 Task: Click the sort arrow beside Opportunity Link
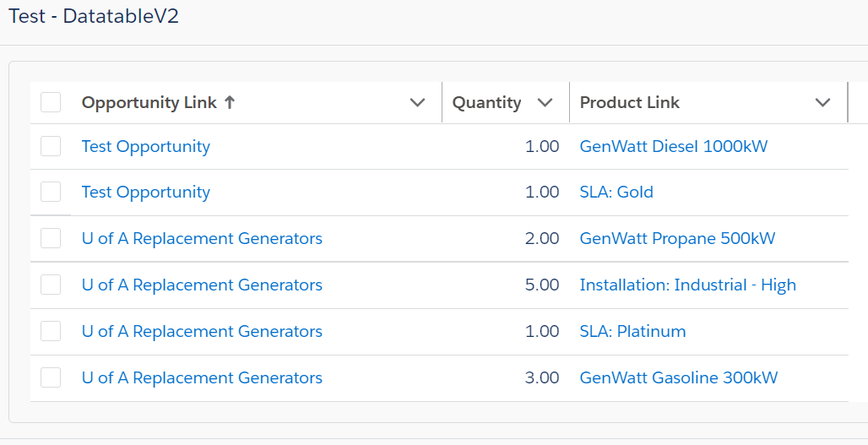pos(229,103)
